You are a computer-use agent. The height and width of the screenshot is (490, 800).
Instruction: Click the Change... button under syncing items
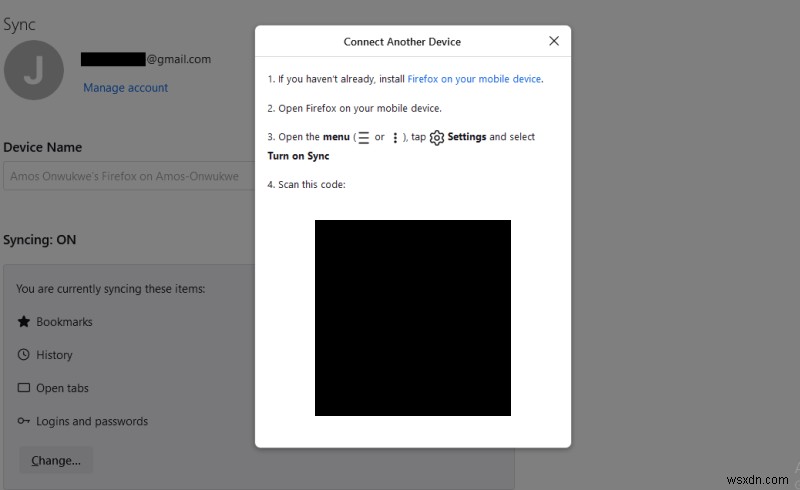tap(56, 460)
